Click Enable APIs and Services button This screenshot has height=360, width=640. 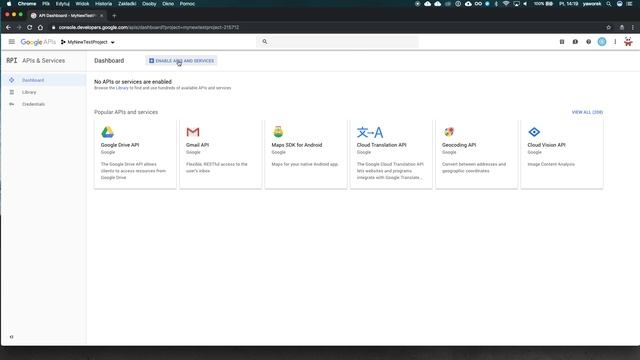click(x=181, y=61)
